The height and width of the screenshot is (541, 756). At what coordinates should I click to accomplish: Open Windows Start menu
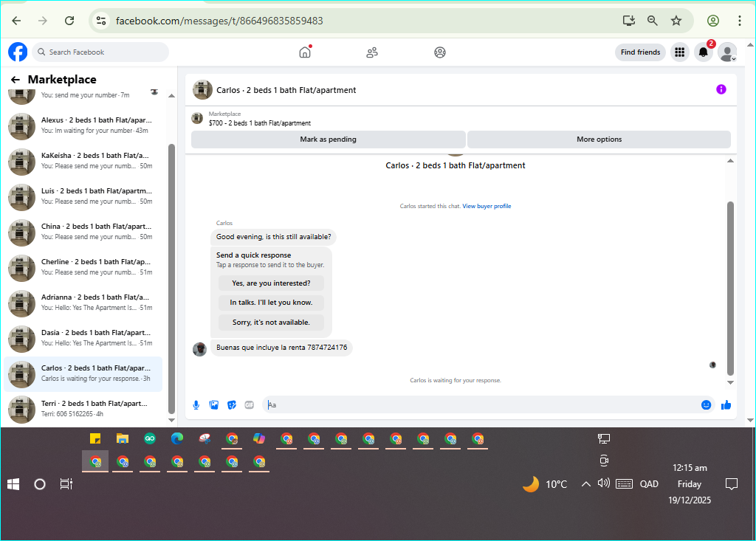(13, 484)
